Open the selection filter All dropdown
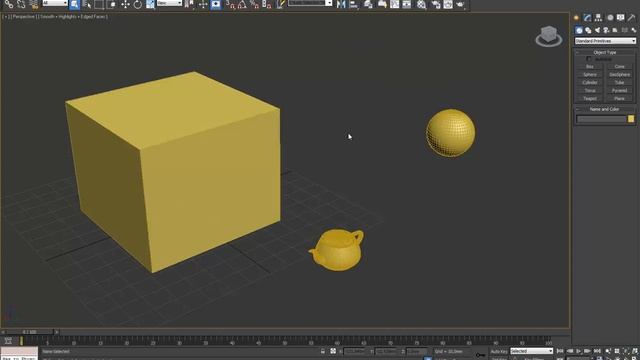 pos(55,3)
